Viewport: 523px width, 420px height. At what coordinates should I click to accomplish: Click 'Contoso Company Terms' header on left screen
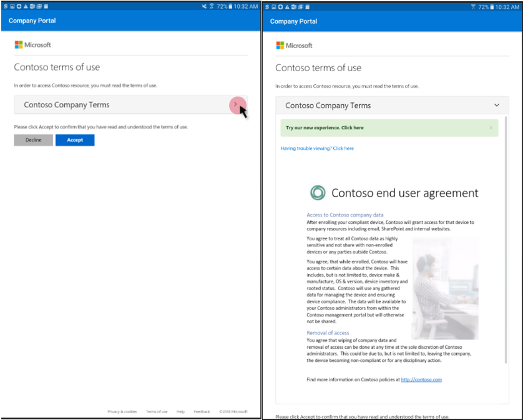click(x=131, y=105)
